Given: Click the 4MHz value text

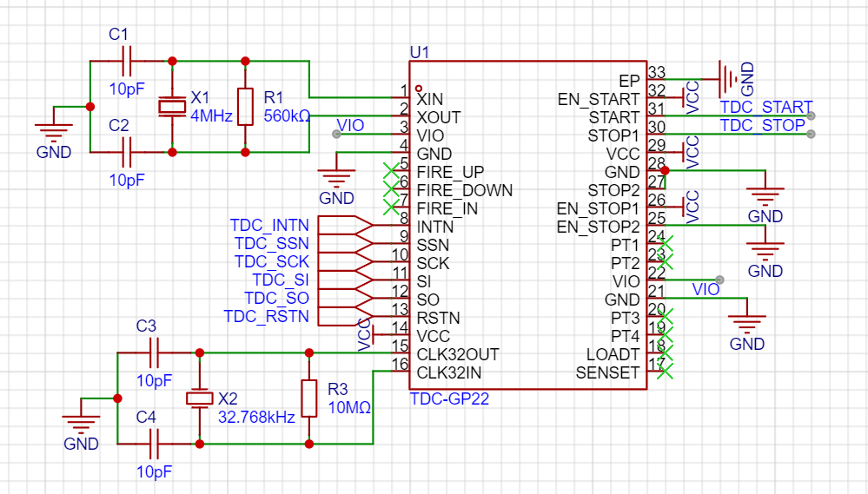Looking at the screenshot, I should (x=211, y=116).
